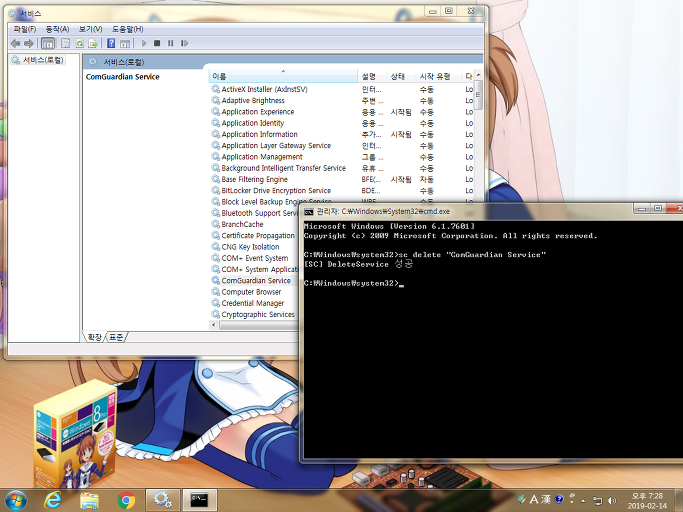683x512 pixels.
Task: Switch to the 표준 tab
Action: (116, 337)
